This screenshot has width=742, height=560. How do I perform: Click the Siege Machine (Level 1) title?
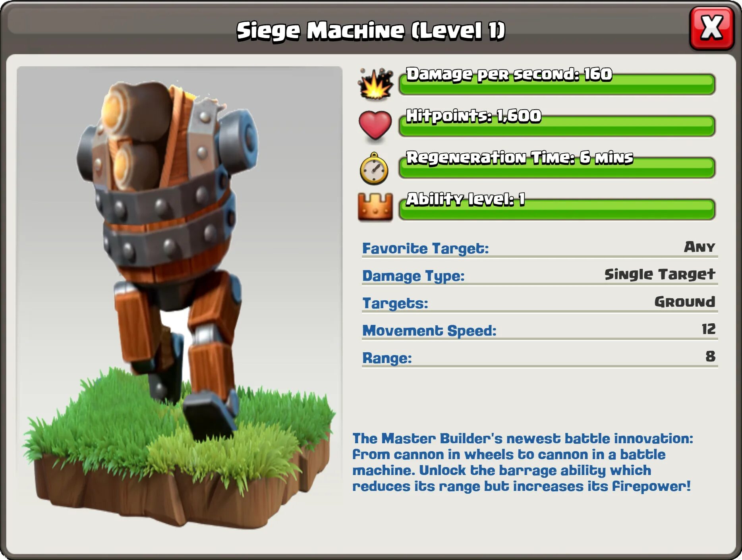pyautogui.click(x=371, y=31)
